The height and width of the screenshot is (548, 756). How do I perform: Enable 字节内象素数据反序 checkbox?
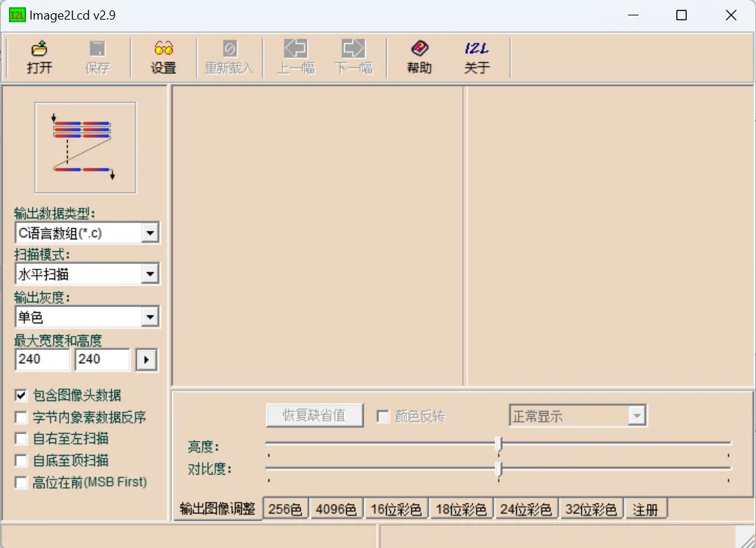point(21,418)
